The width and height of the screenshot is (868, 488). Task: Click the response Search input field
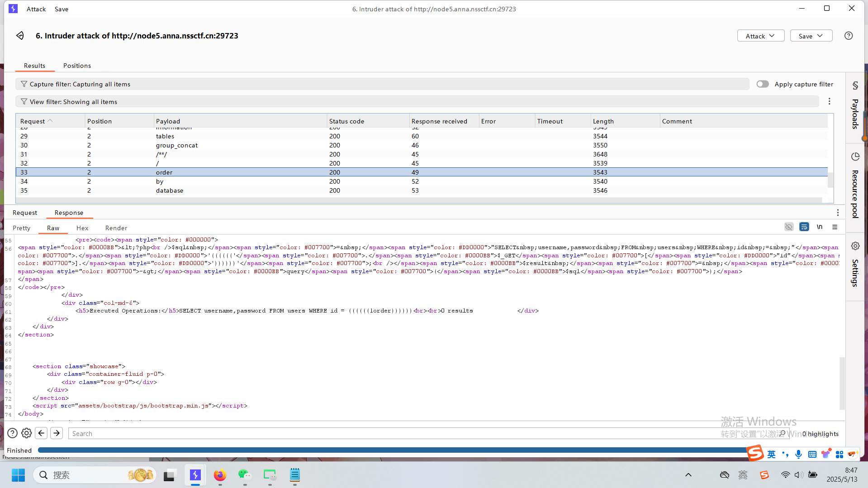(x=429, y=433)
